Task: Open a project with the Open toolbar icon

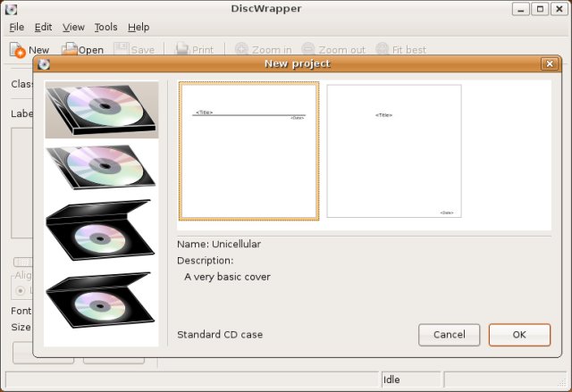Action: pos(82,49)
